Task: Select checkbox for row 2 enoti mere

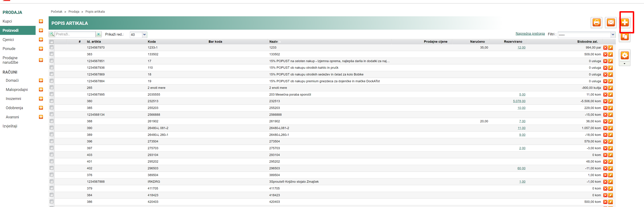Action: 52,87
